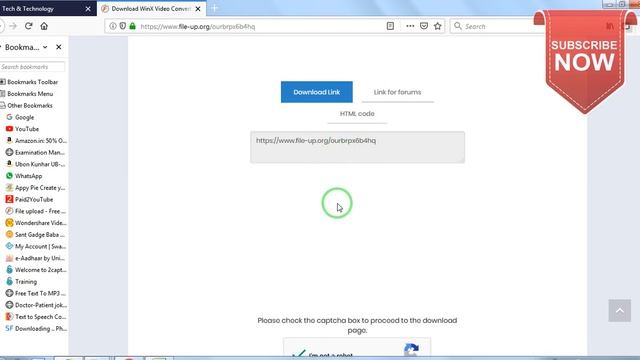Open the Google bookmark
The height and width of the screenshot is (360, 640).
click(x=20, y=117)
